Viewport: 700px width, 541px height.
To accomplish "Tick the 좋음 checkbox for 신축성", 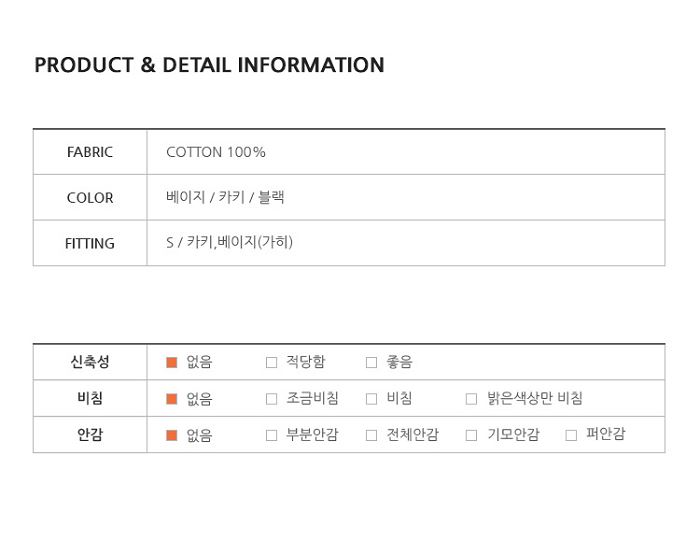I will tap(371, 362).
